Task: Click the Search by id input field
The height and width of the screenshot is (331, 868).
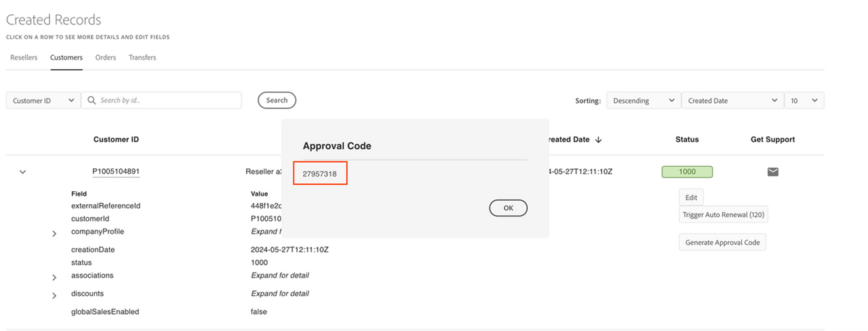Action: pos(168,100)
